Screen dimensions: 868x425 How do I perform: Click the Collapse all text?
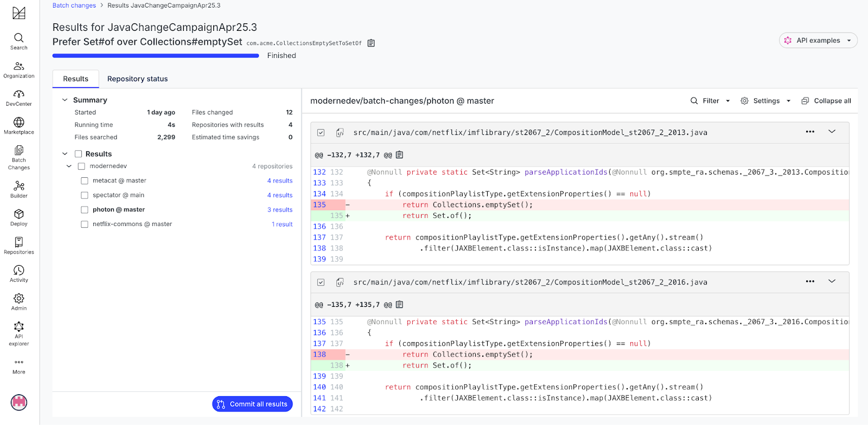(832, 101)
